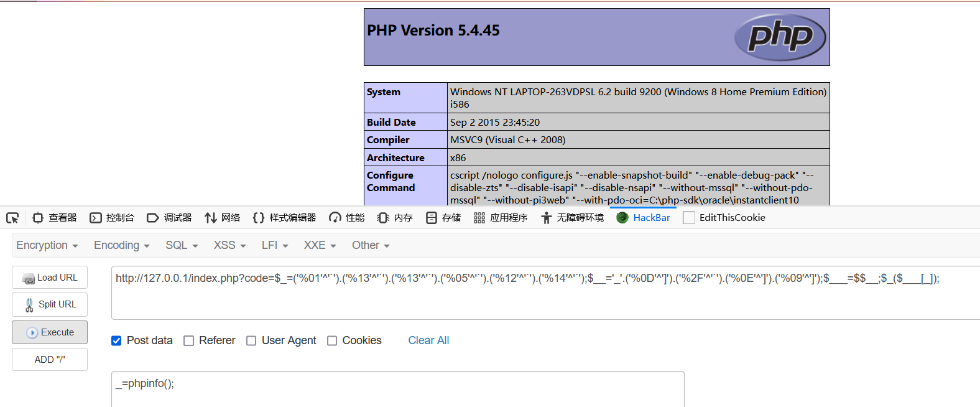Viewport: 980px width, 407px height.
Task: Expand the Encryption dropdown menu
Action: [x=47, y=245]
